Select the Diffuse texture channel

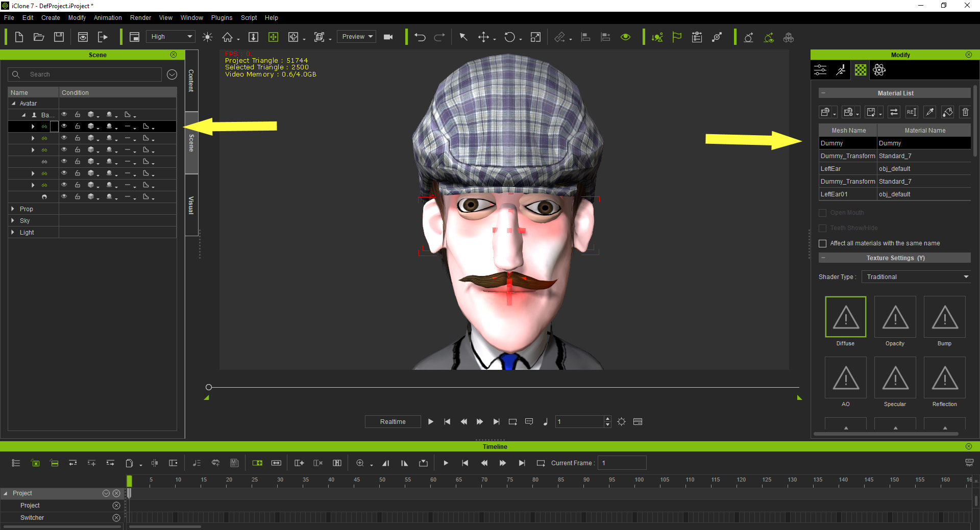(x=846, y=317)
